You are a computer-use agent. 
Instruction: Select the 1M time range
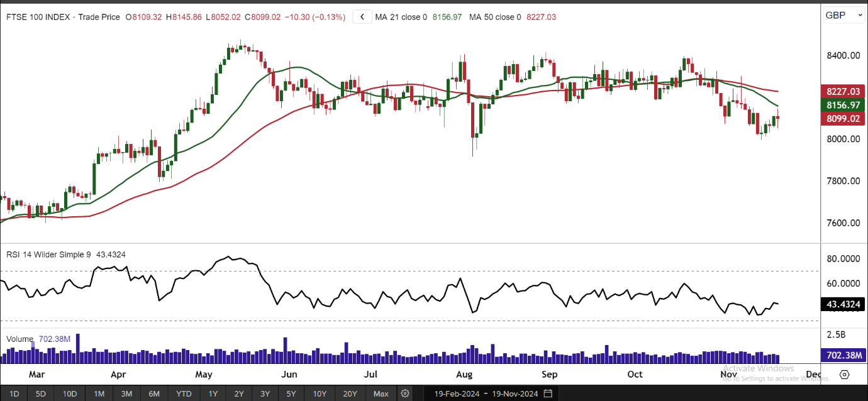(99, 394)
